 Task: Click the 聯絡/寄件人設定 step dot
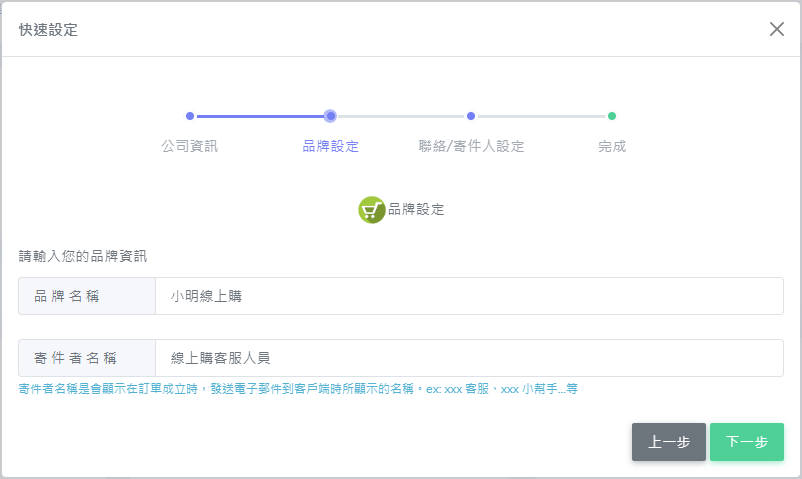(x=471, y=116)
